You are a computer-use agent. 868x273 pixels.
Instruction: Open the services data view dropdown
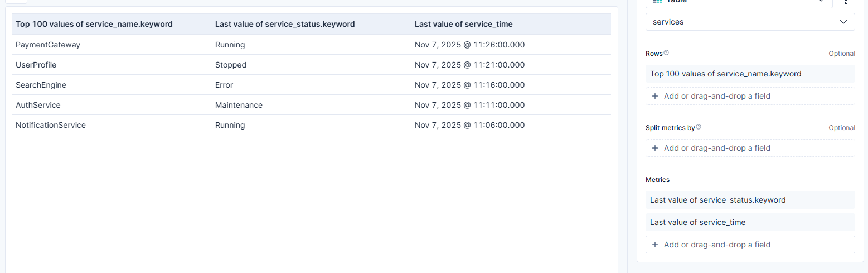pos(750,22)
